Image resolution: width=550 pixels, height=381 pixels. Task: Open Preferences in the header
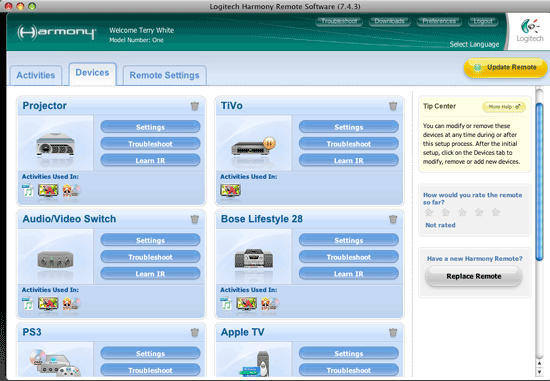coord(439,21)
